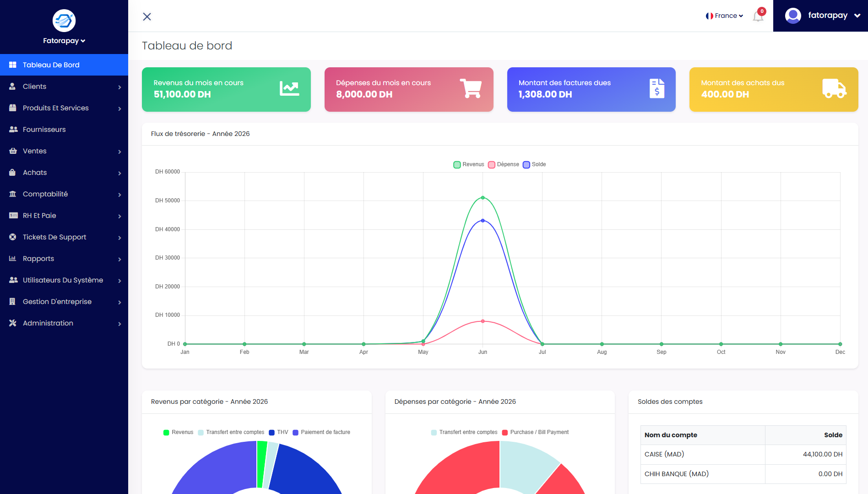Click Utilisateurs Du Système users icon

(x=13, y=280)
